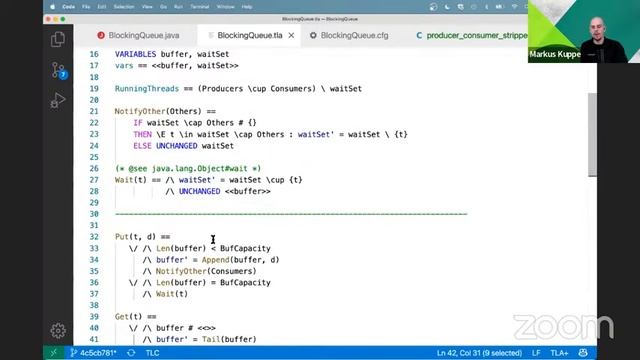Change the LF end-of-line sequence
The height and width of the screenshot is (360, 640).
click(x=536, y=353)
